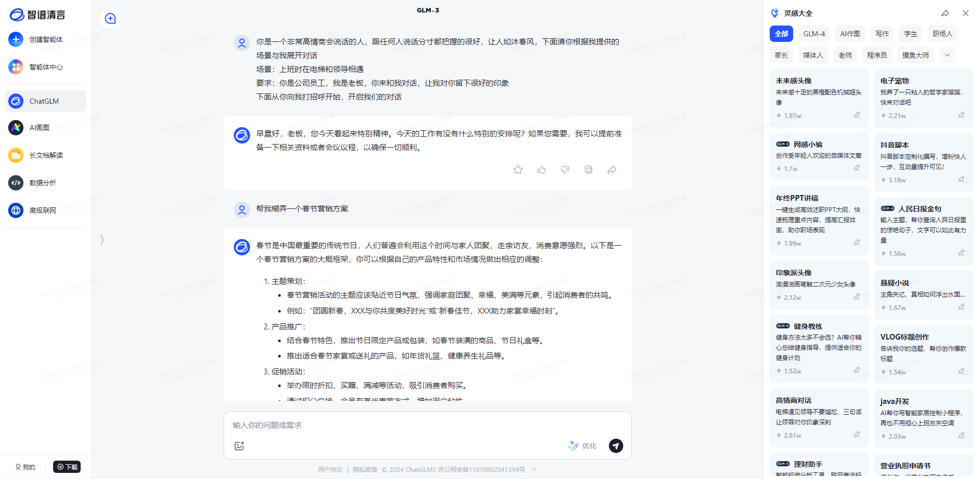Click 我的 profile button
Screen dimensions: 980x479
click(x=25, y=467)
